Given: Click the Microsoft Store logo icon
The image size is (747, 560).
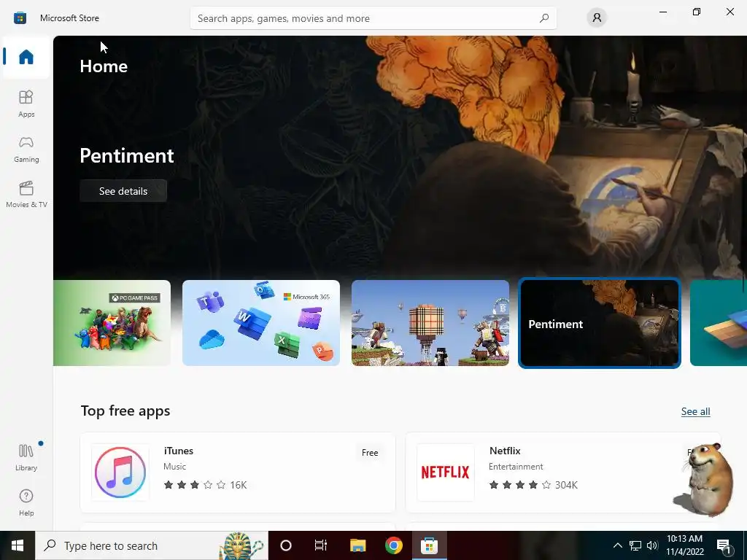Looking at the screenshot, I should 20,18.
